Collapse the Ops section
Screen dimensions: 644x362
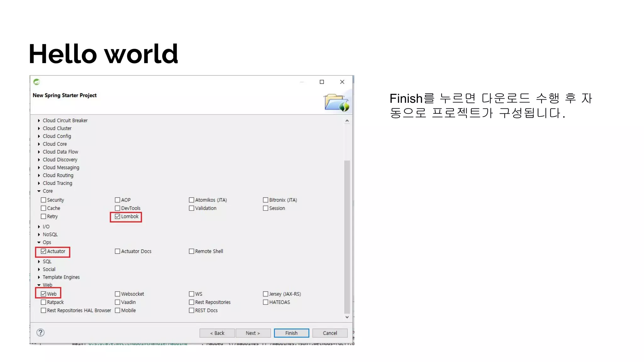click(x=39, y=243)
